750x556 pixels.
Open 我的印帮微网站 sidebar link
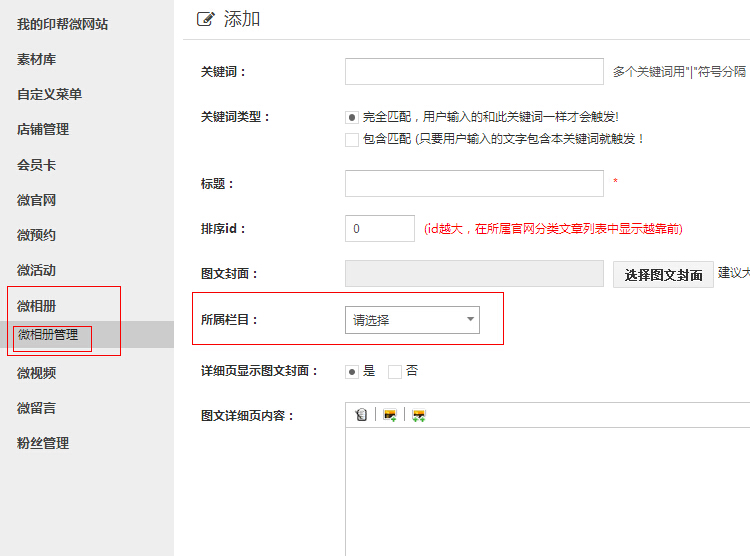coord(63,24)
